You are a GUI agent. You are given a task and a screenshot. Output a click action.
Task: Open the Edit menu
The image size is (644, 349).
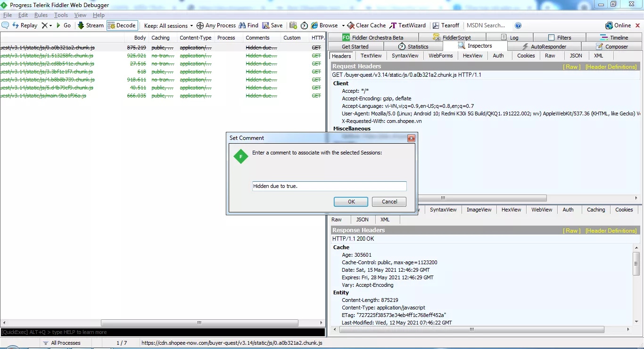pos(23,15)
